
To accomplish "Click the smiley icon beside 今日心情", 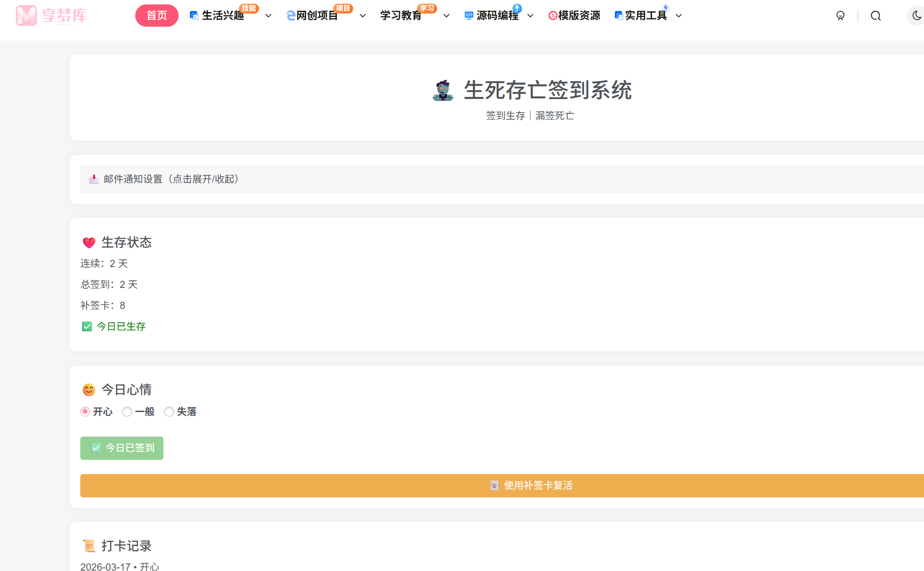I will pyautogui.click(x=88, y=389).
